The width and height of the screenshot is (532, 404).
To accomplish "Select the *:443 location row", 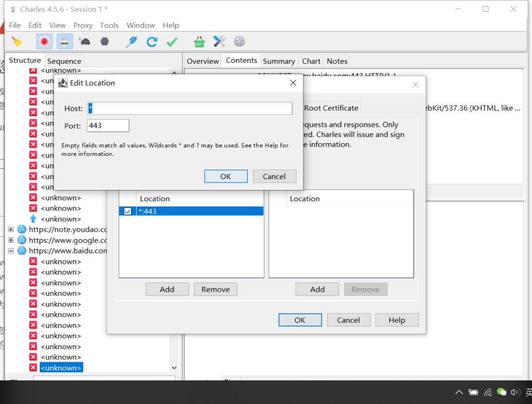I will pyautogui.click(x=191, y=211).
